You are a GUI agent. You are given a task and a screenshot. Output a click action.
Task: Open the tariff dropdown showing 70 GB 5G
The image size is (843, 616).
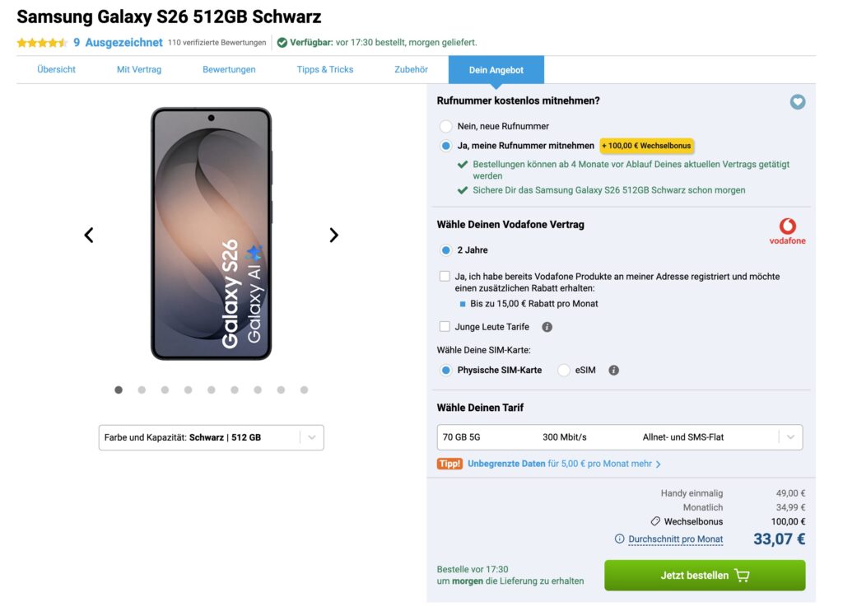coord(619,437)
